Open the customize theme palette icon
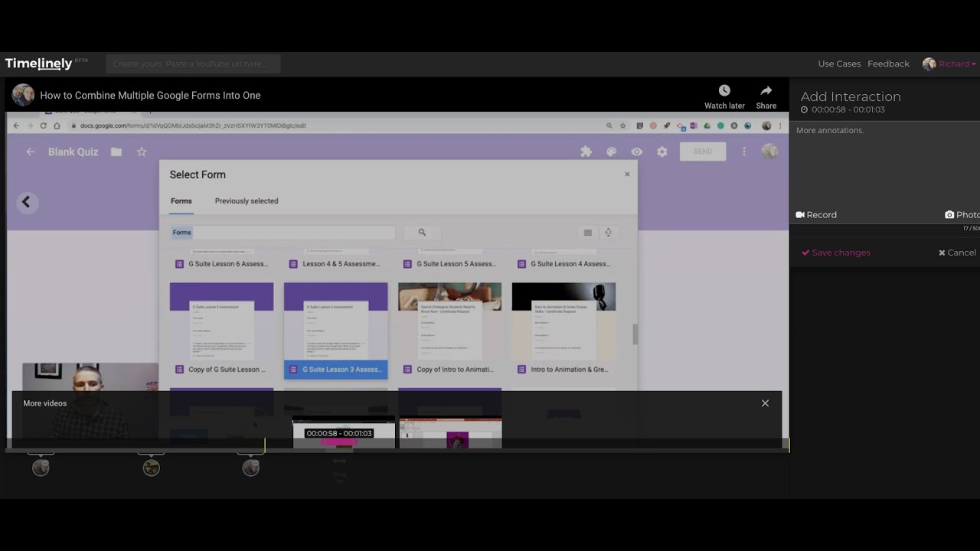980x551 pixels. pos(611,152)
